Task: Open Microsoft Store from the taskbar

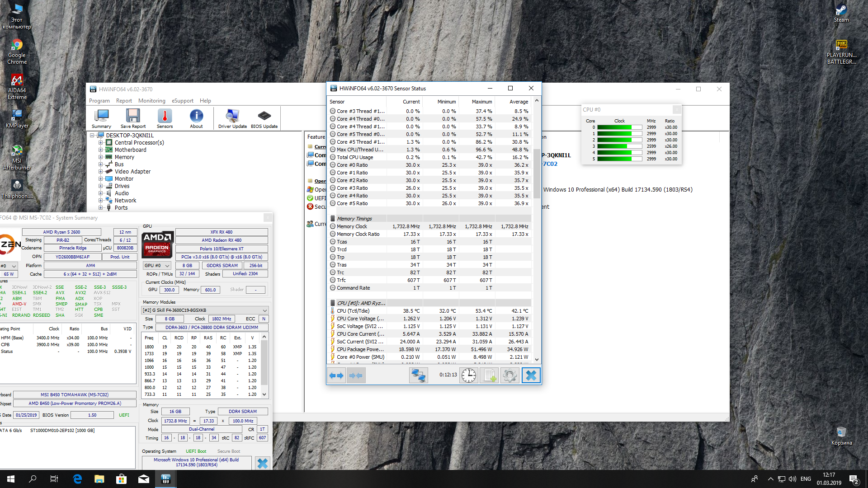Action: [121, 479]
